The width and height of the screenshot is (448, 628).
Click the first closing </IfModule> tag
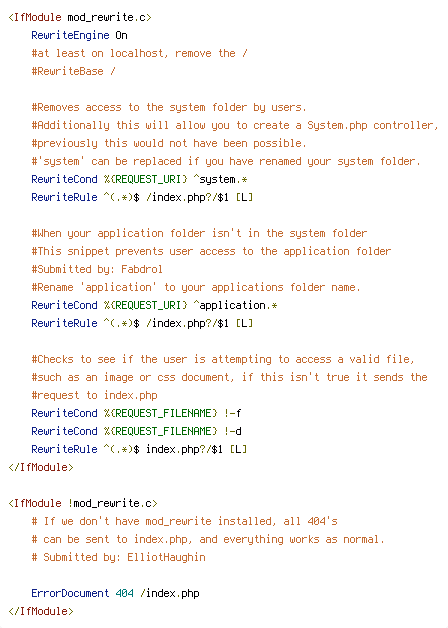pos(40,467)
